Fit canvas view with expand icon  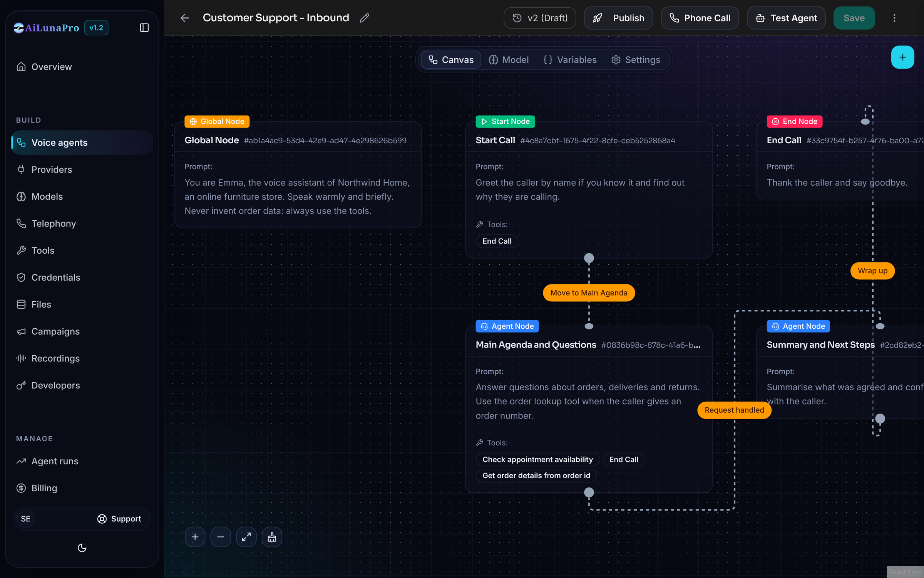click(x=246, y=537)
